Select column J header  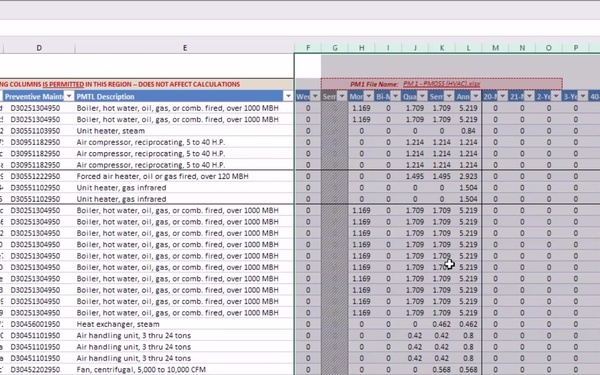415,48
